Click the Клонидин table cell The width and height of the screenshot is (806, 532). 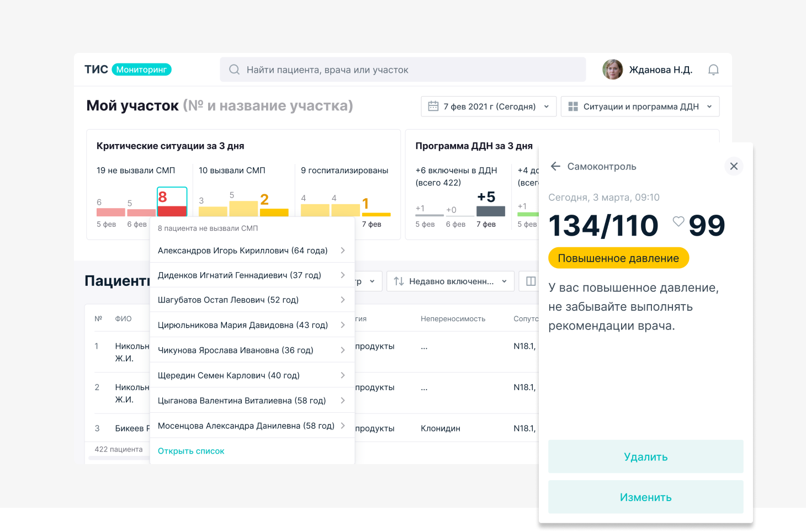coord(441,428)
